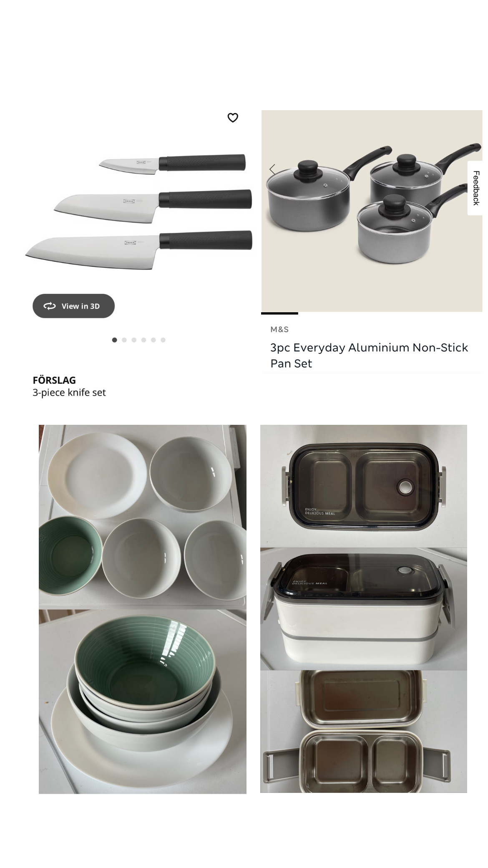Click the View in 3D button

pos(73,306)
